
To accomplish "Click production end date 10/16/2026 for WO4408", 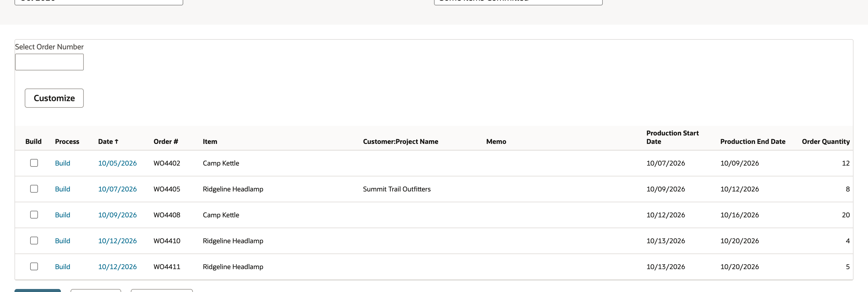I will click(740, 215).
